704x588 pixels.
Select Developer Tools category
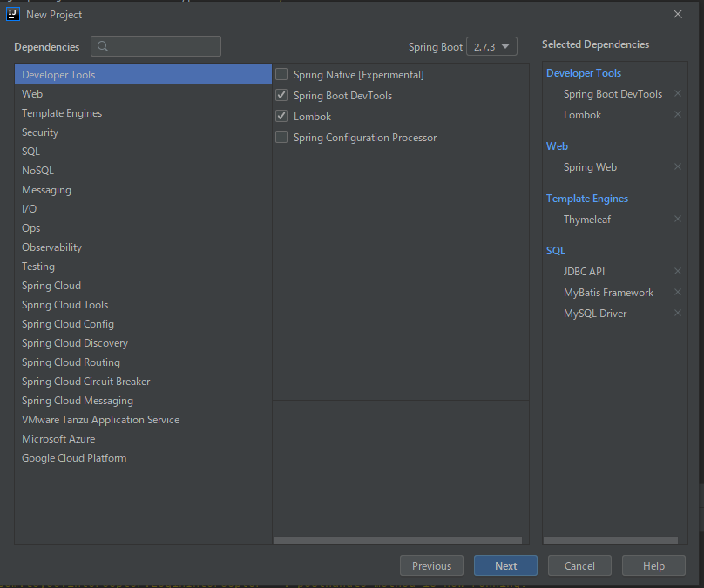tap(143, 75)
